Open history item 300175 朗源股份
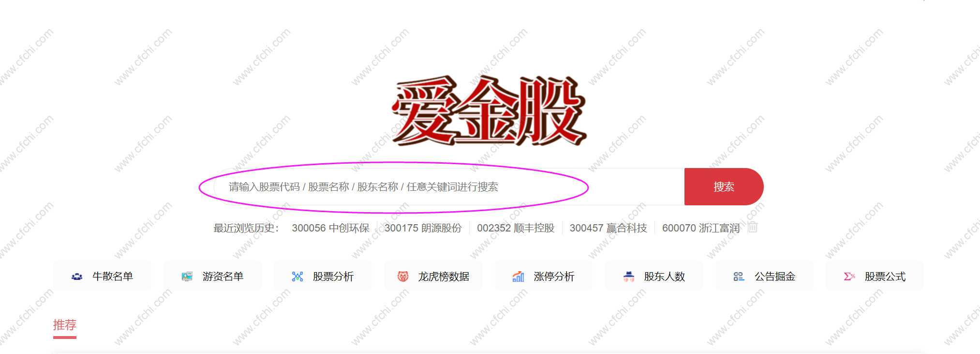Screen dimensions: 980x354 (423, 228)
